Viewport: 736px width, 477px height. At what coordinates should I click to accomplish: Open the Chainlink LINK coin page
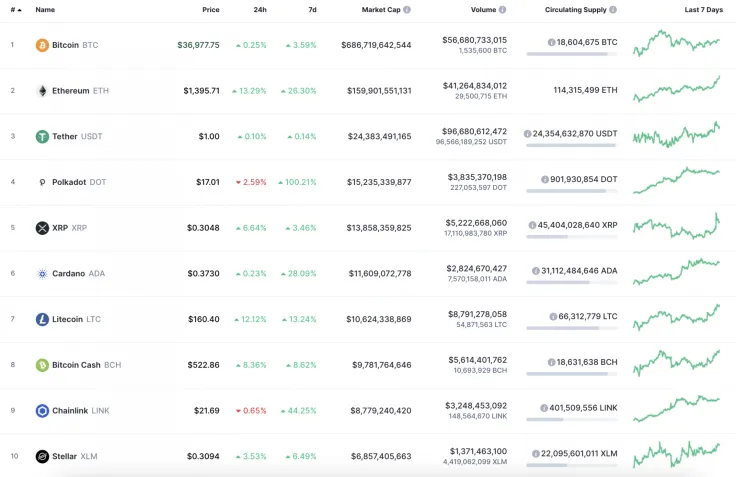pos(80,410)
